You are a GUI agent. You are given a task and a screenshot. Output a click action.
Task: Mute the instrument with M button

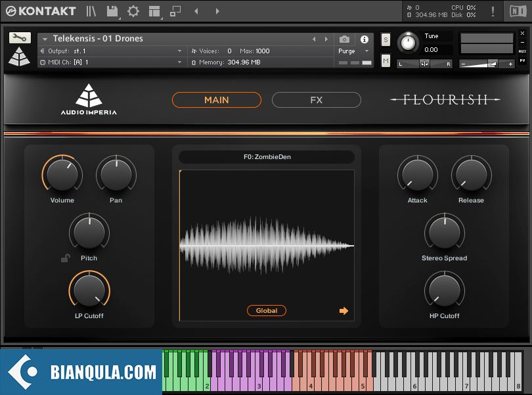coord(386,61)
